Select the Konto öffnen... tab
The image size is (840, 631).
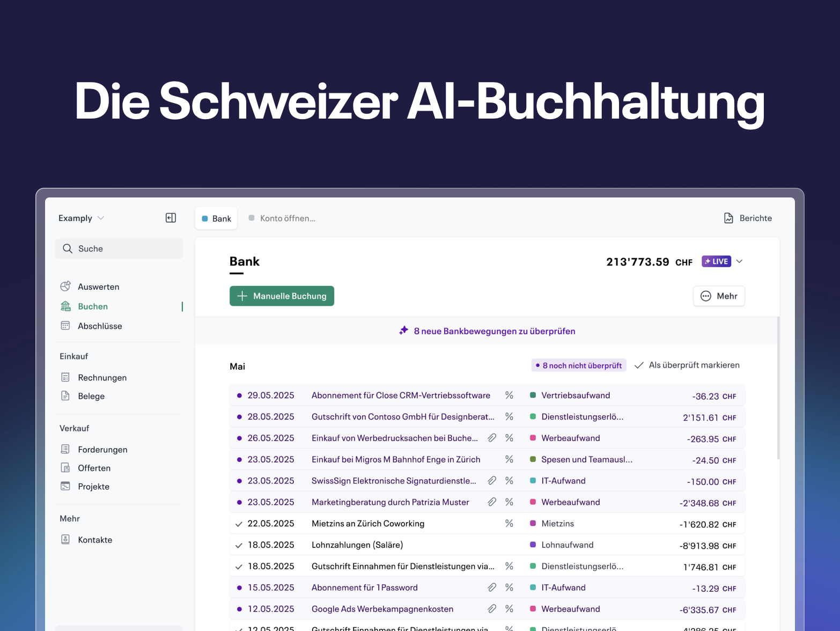pos(282,218)
